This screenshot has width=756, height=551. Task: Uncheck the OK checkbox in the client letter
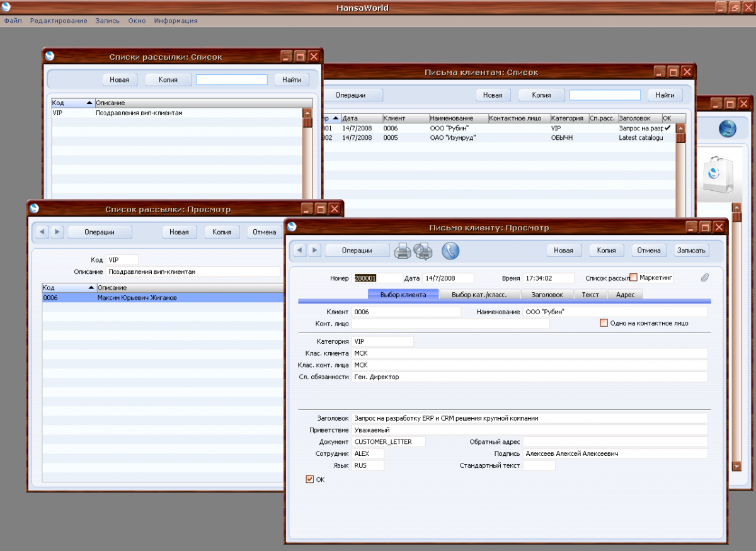[x=309, y=479]
